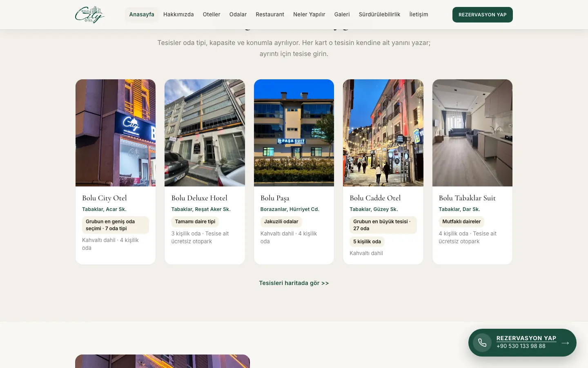Select Odalar in navigation
This screenshot has height=368, width=588.
238,14
